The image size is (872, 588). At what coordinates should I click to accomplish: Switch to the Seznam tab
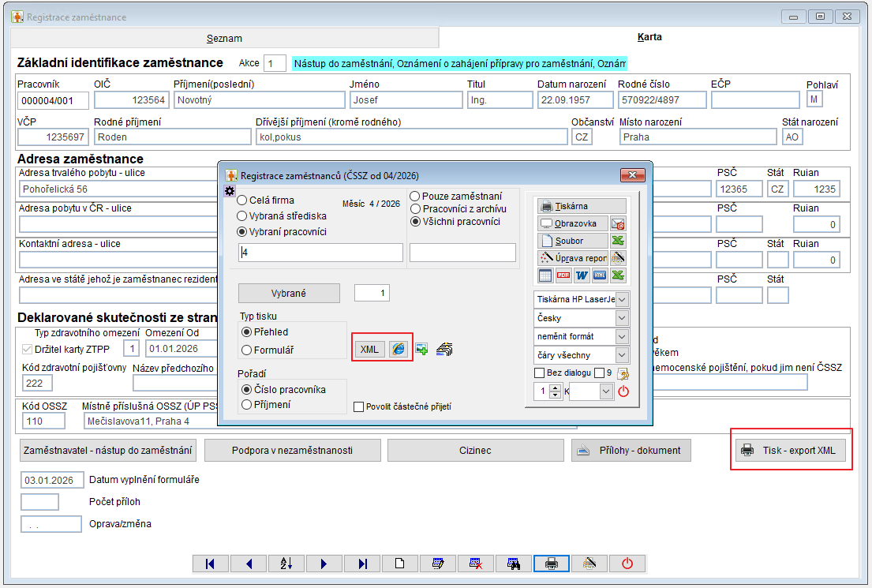tap(224, 38)
